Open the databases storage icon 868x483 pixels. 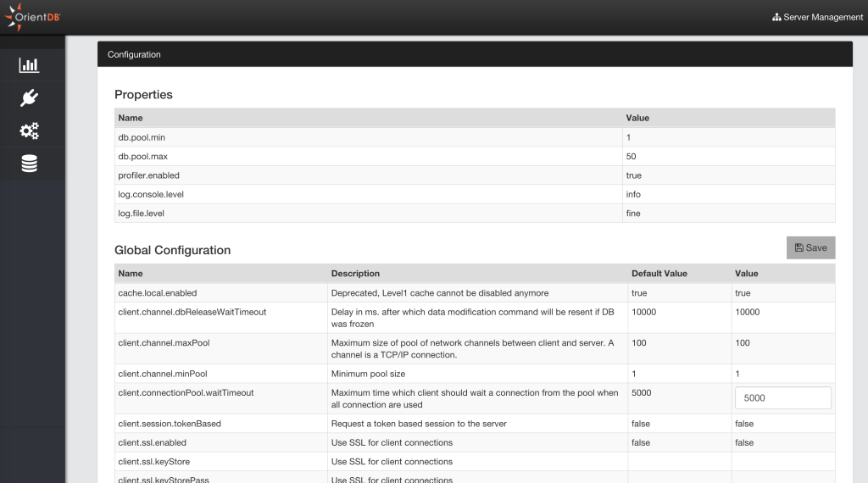30,164
